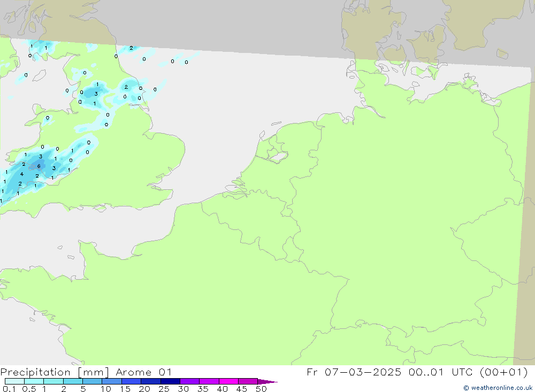Click the 'Precipitation [mm] Arome 01' title
Screen dimensions: 535x392
pyautogui.click(x=86, y=372)
